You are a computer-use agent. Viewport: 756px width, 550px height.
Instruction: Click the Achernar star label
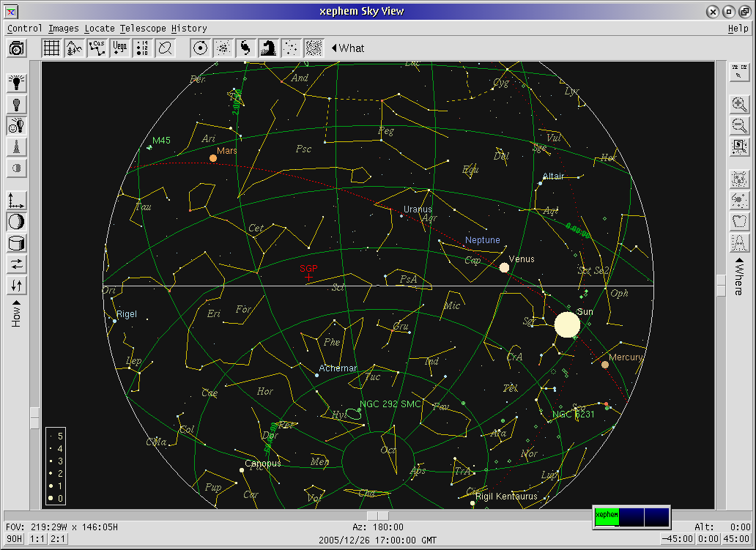(338, 368)
